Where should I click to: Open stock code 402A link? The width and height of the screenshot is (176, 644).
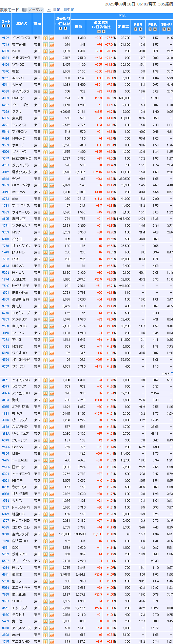pos(6,393)
